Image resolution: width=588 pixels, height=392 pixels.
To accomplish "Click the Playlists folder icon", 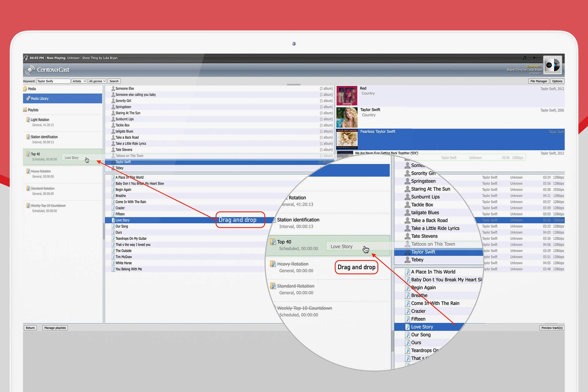I will pos(25,110).
